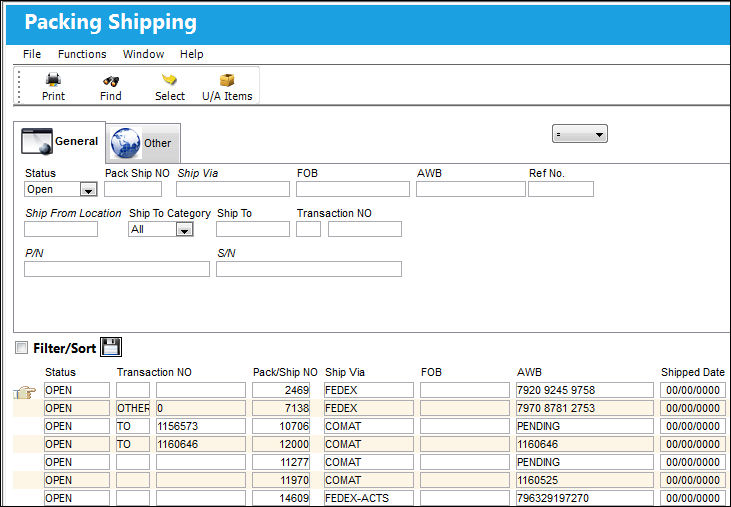This screenshot has height=507, width=731.
Task: Click the Transaction NO grid column header
Action: click(154, 372)
